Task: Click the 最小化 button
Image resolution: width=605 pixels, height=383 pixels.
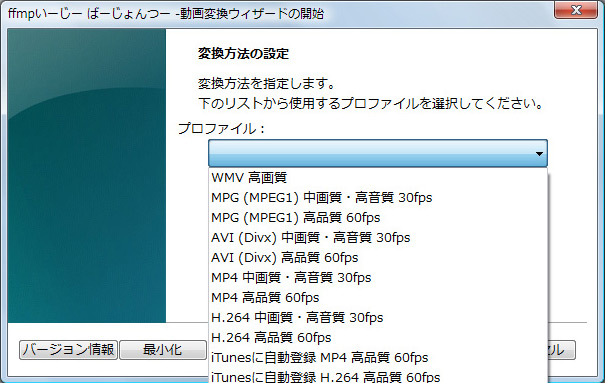Action: tap(162, 350)
